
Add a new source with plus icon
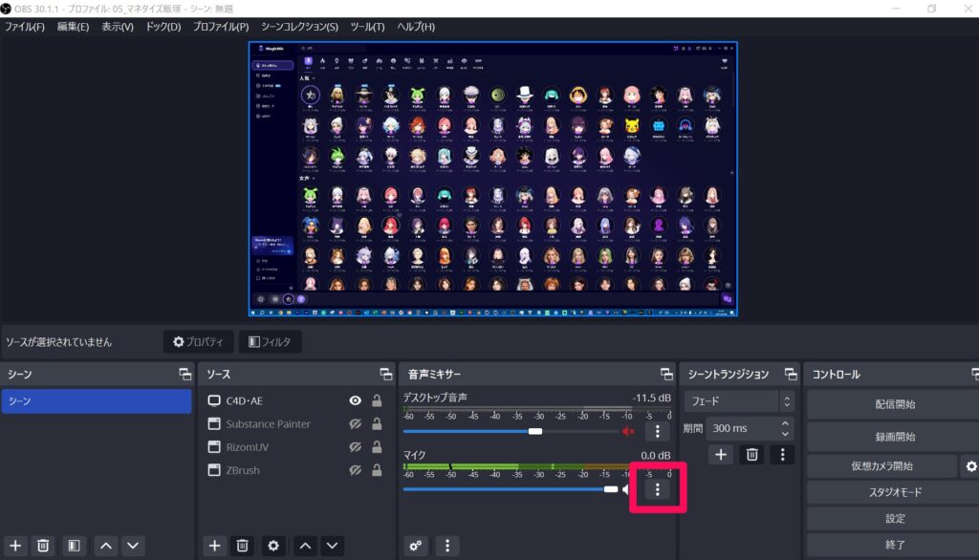point(214,546)
